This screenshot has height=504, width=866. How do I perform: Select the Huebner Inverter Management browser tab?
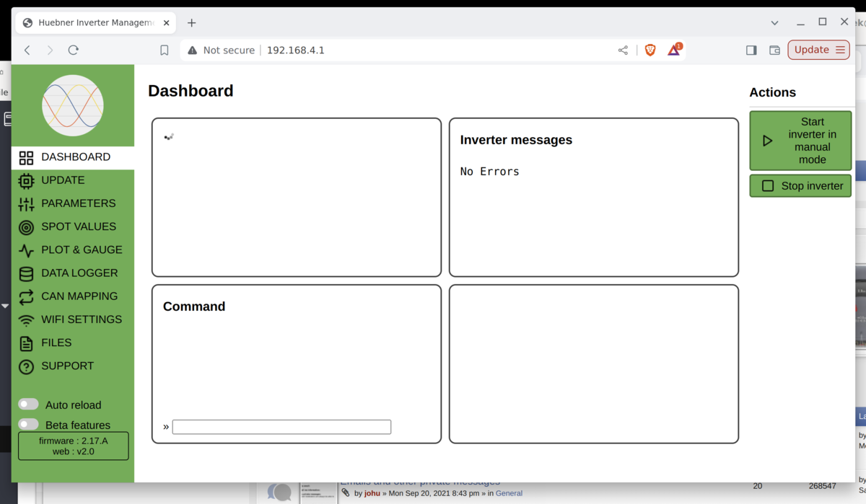click(96, 23)
